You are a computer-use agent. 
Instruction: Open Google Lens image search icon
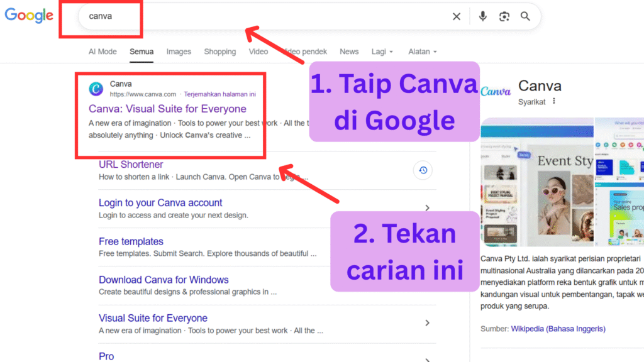(504, 17)
